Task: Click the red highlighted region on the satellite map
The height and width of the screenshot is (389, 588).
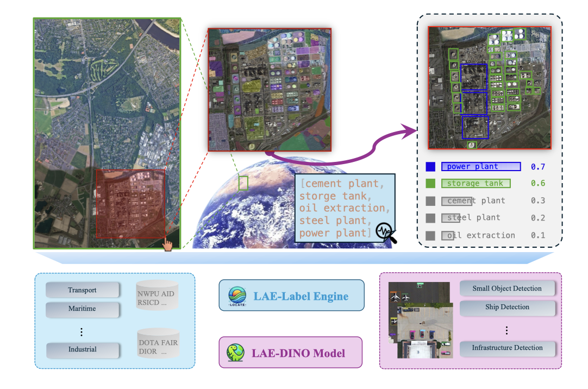Action: [x=130, y=204]
